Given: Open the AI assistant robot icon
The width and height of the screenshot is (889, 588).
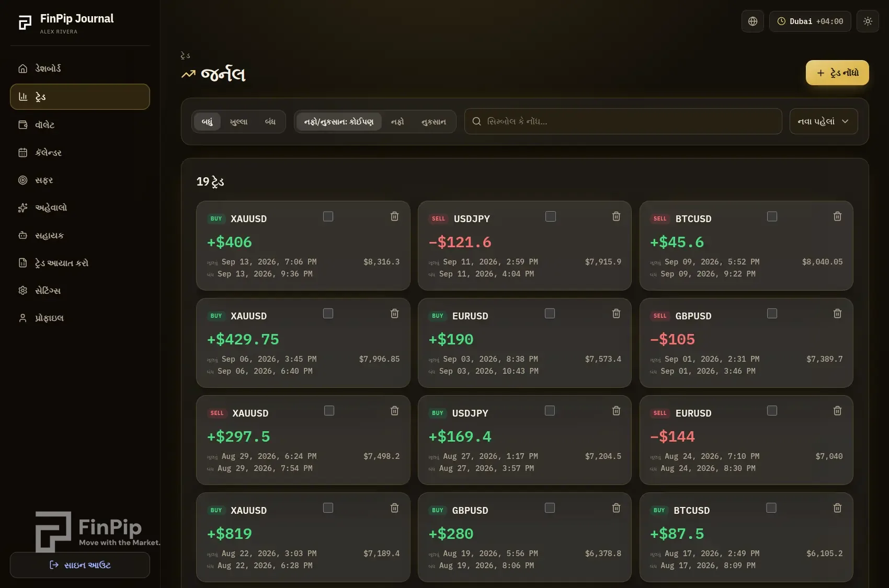Looking at the screenshot, I should tap(22, 235).
